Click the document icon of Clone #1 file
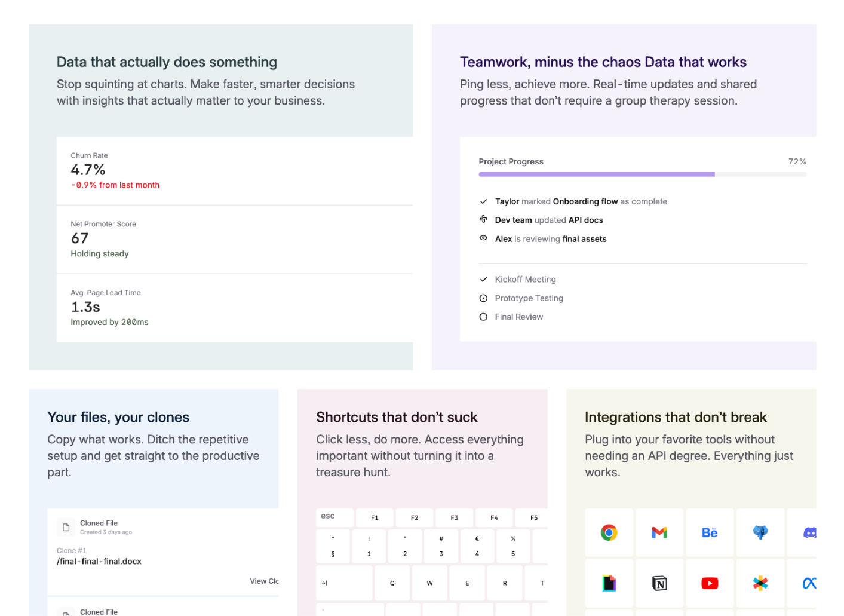Image resolution: width=844 pixels, height=616 pixels. pyautogui.click(x=66, y=527)
